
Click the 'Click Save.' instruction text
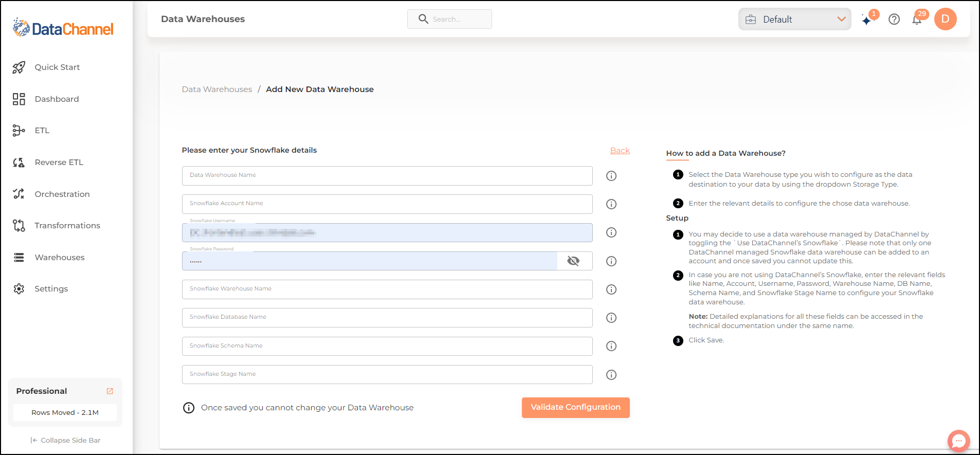coord(706,340)
